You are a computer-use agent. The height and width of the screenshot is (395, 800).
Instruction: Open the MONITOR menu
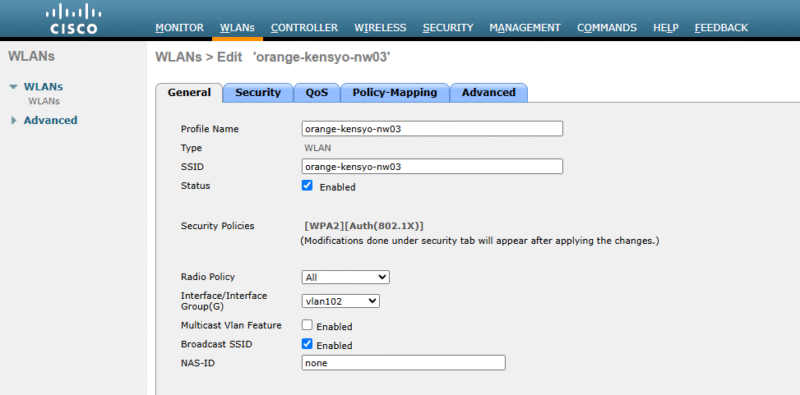coord(179,28)
